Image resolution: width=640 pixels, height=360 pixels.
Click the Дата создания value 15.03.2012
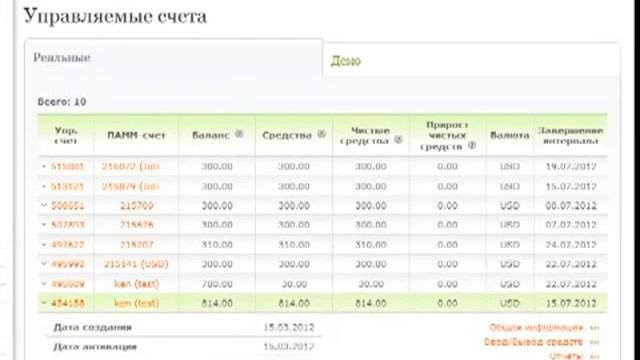289,327
